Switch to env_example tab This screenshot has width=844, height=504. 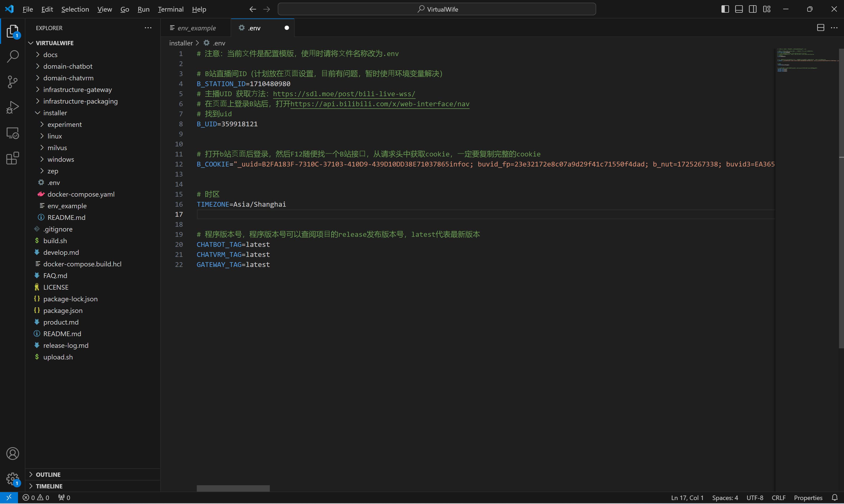tap(196, 28)
